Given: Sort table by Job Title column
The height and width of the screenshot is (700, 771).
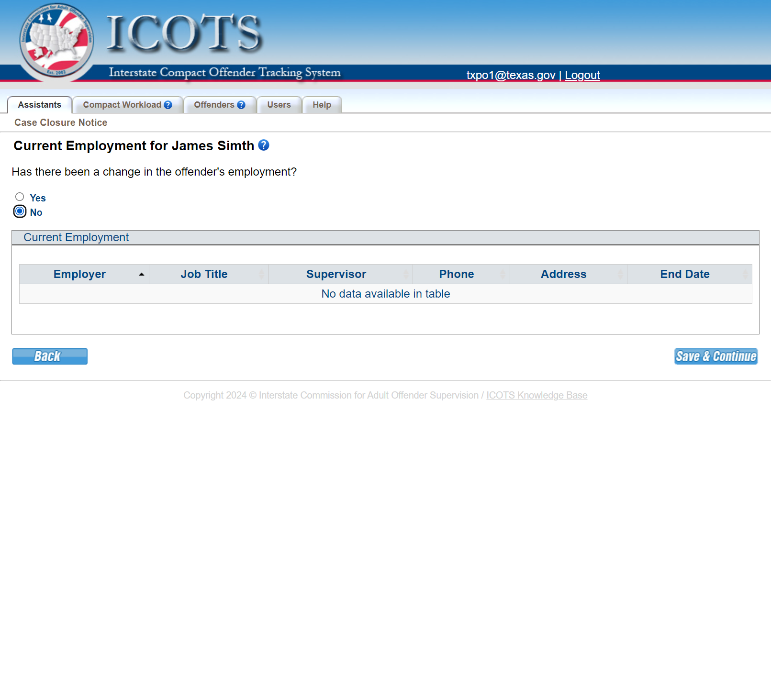Looking at the screenshot, I should [209, 274].
